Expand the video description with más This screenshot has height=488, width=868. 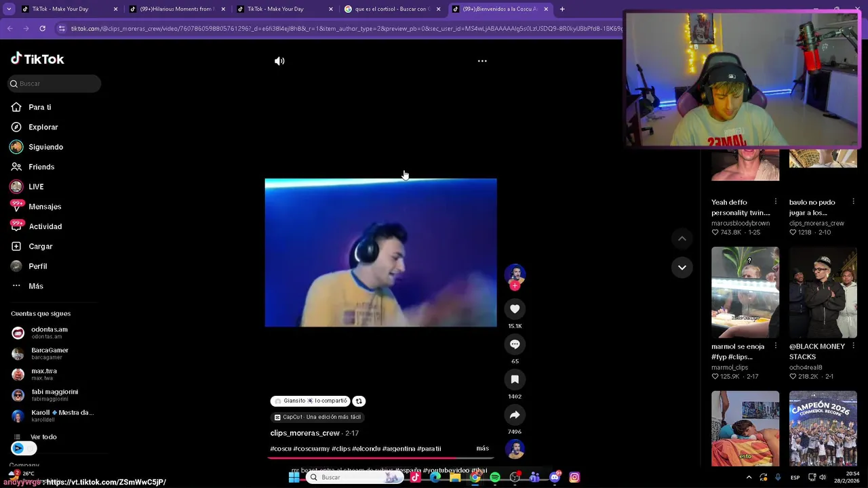coord(482,449)
